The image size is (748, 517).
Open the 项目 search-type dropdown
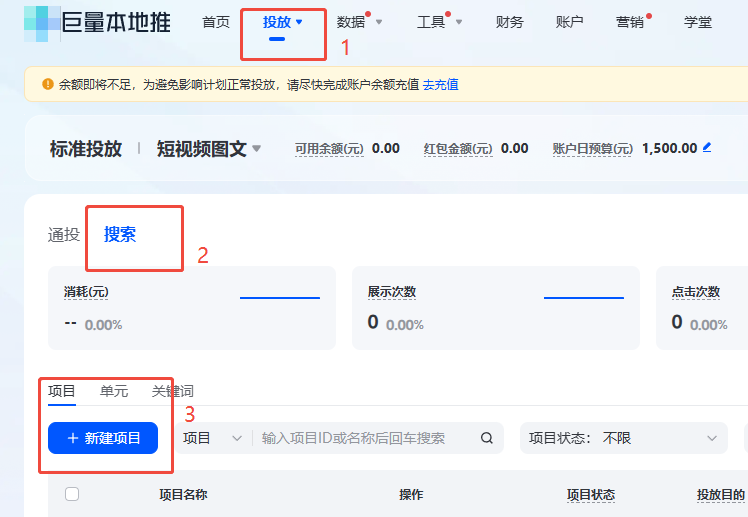coord(212,438)
